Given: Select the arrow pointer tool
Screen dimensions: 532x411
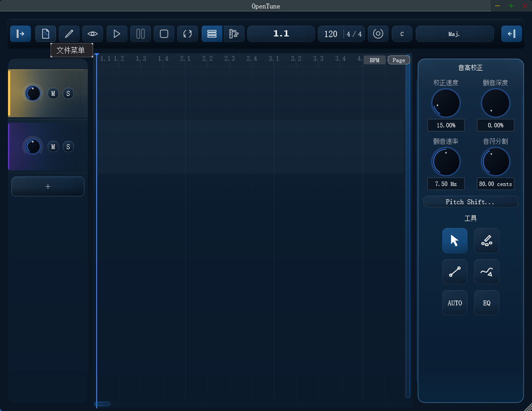Looking at the screenshot, I should click(455, 241).
